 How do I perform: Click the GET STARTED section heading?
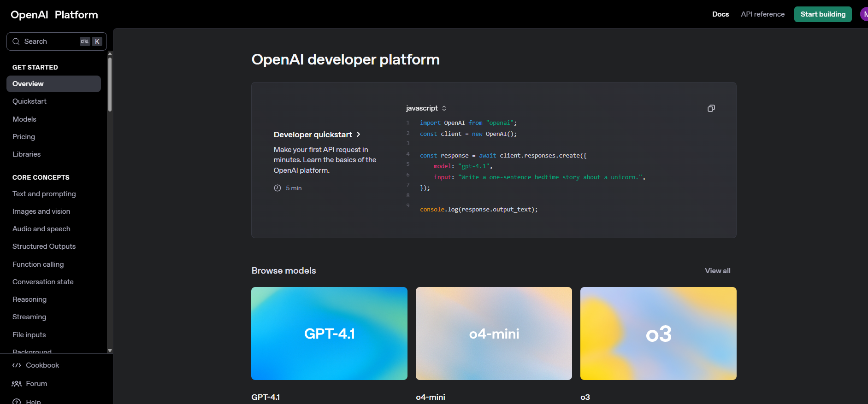pos(35,67)
